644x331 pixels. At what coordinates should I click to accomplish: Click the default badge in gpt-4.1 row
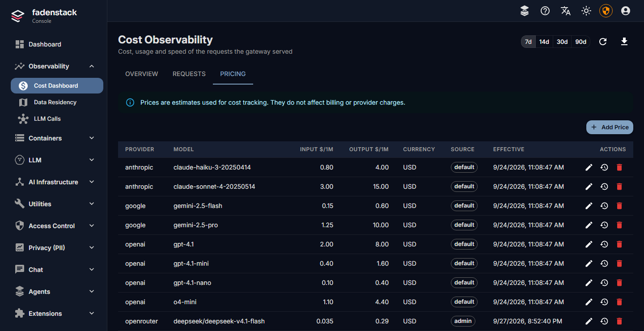tap(464, 244)
